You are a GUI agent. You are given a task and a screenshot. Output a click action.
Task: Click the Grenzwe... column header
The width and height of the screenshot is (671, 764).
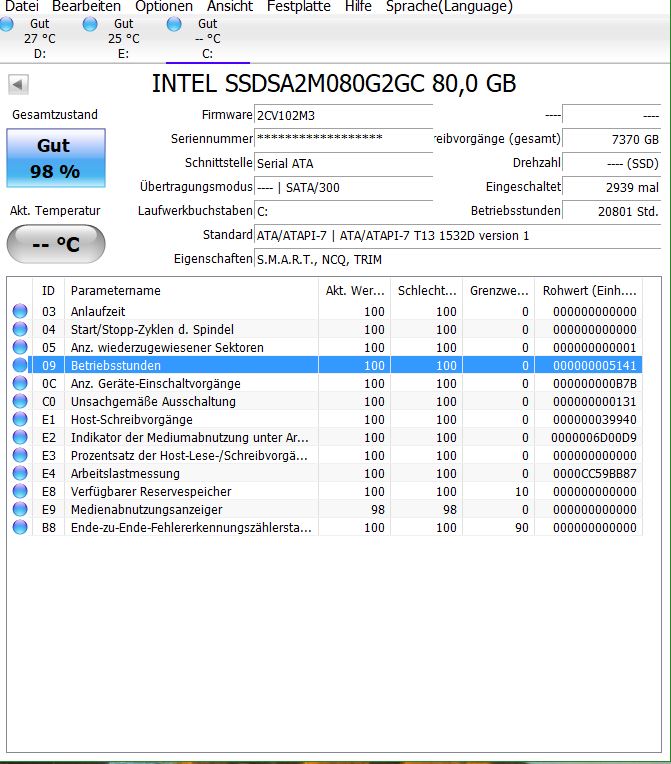coord(499,291)
